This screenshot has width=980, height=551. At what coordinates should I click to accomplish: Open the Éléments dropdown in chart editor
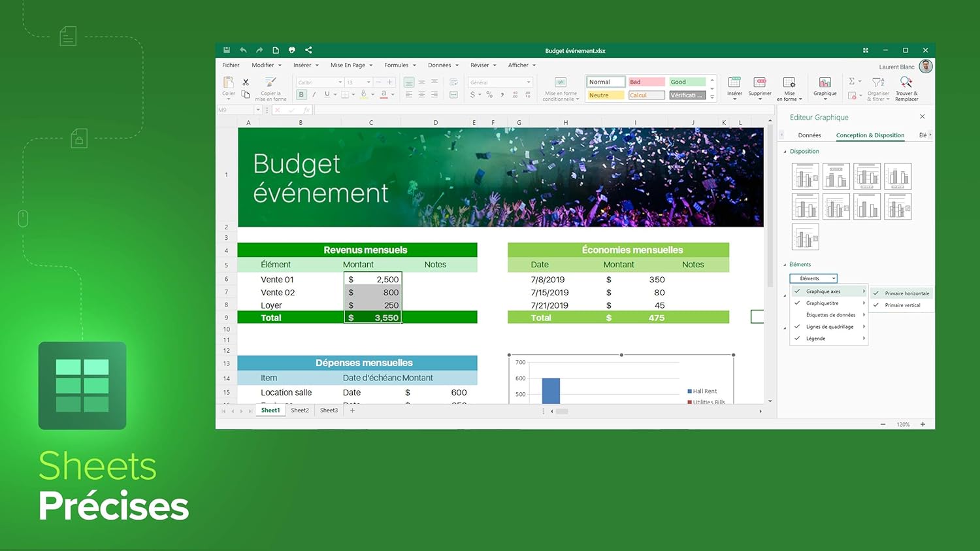point(813,278)
